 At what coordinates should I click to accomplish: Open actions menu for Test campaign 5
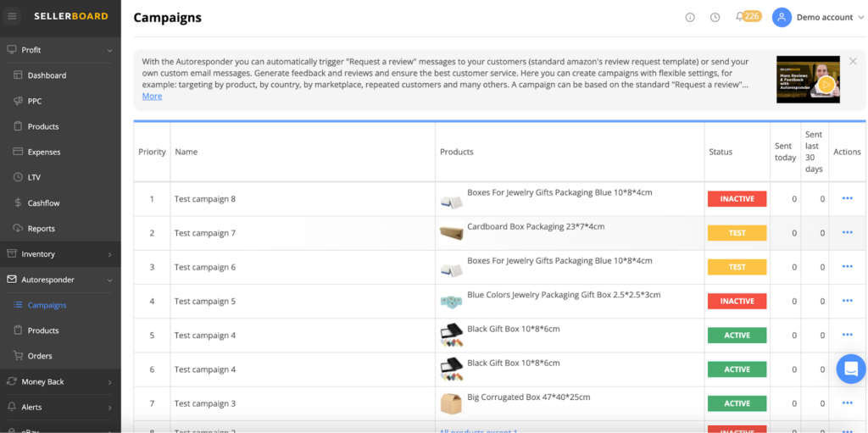(x=847, y=301)
